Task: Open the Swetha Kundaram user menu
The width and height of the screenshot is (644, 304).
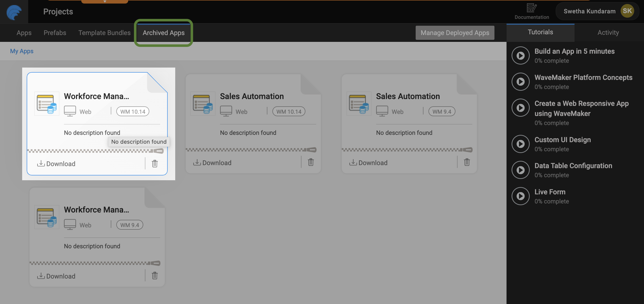Action: 598,11
